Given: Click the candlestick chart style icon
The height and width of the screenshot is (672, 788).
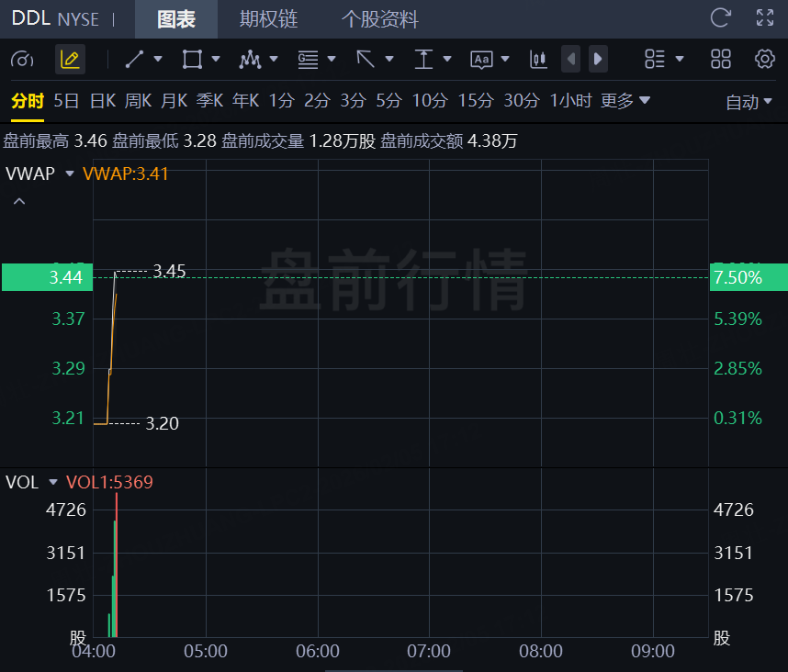Looking at the screenshot, I should [x=538, y=60].
